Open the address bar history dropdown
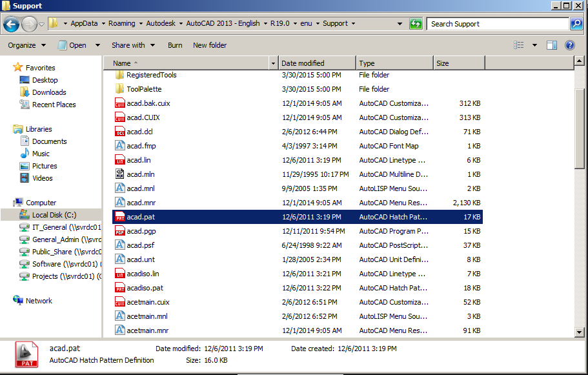The width and height of the screenshot is (588, 375). (400, 24)
